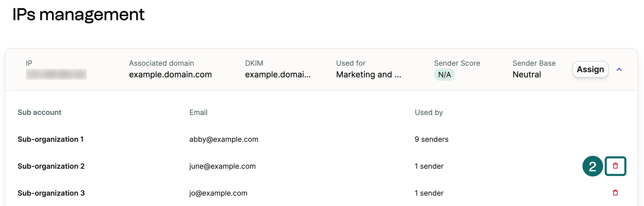The width and height of the screenshot is (644, 206).
Task: Click the Assign button
Action: [590, 69]
